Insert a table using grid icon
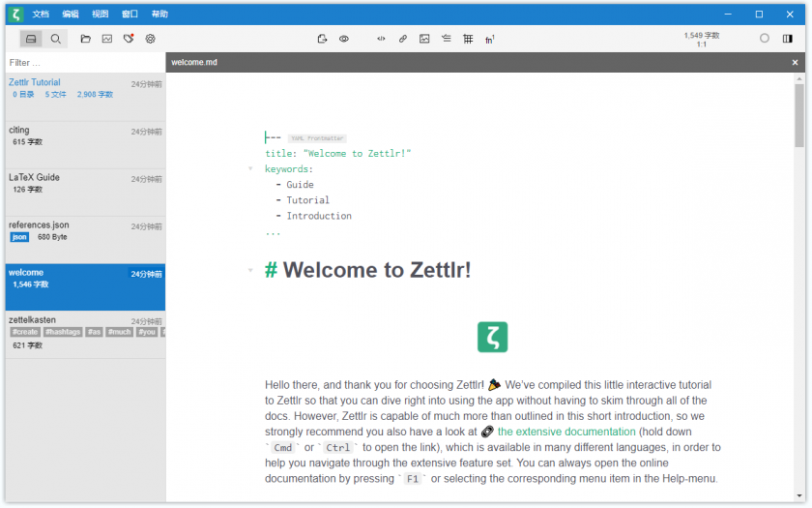 point(468,39)
